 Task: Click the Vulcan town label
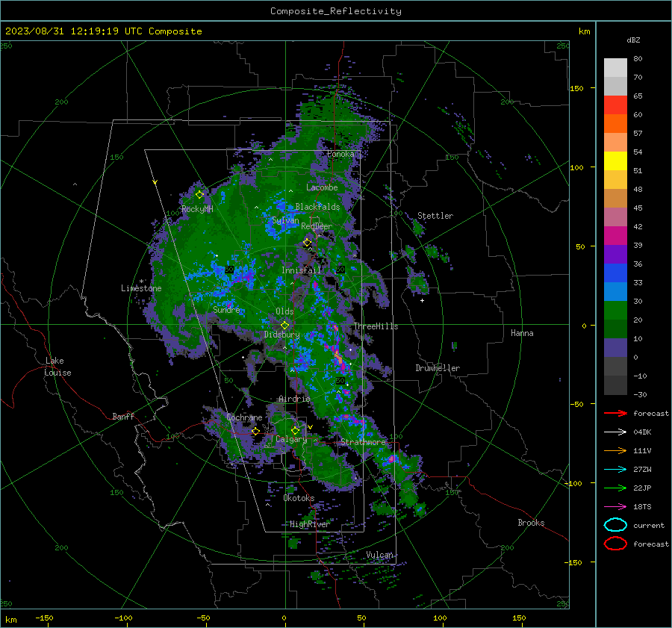379,555
